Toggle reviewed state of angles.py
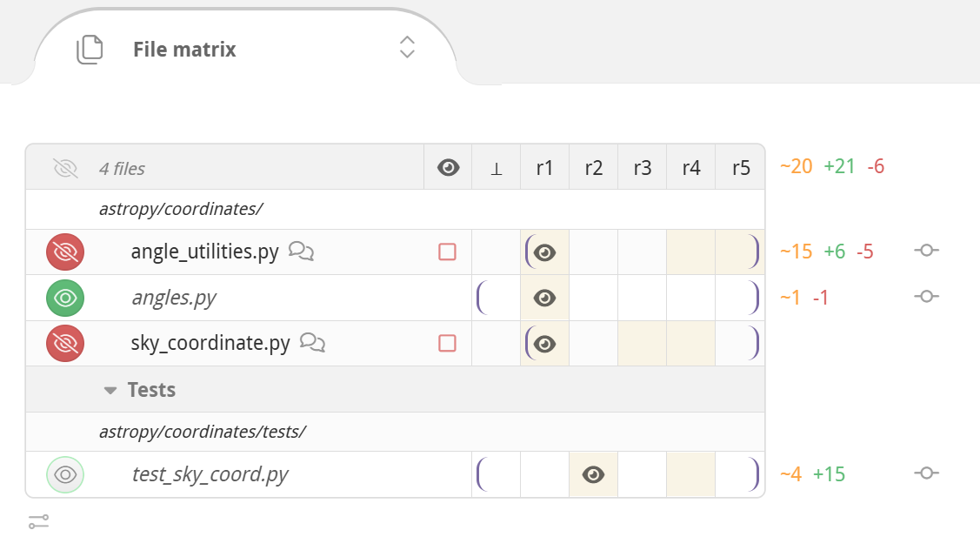This screenshot has width=980, height=557. (x=65, y=298)
